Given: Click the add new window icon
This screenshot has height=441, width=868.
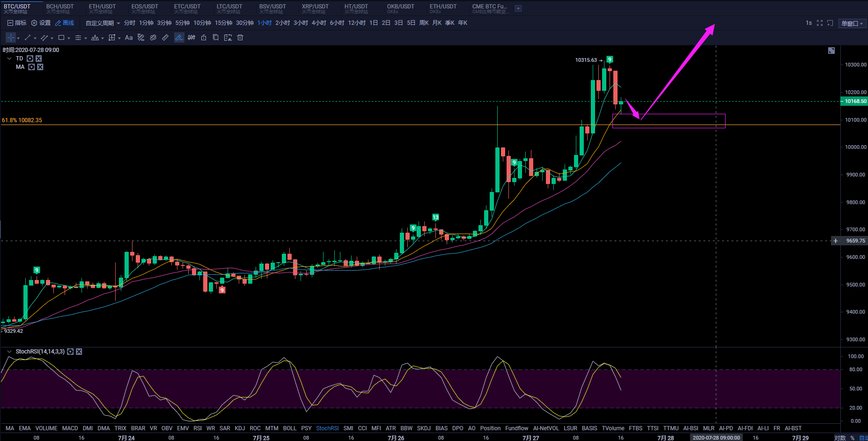Looking at the screenshot, I should 830,23.
